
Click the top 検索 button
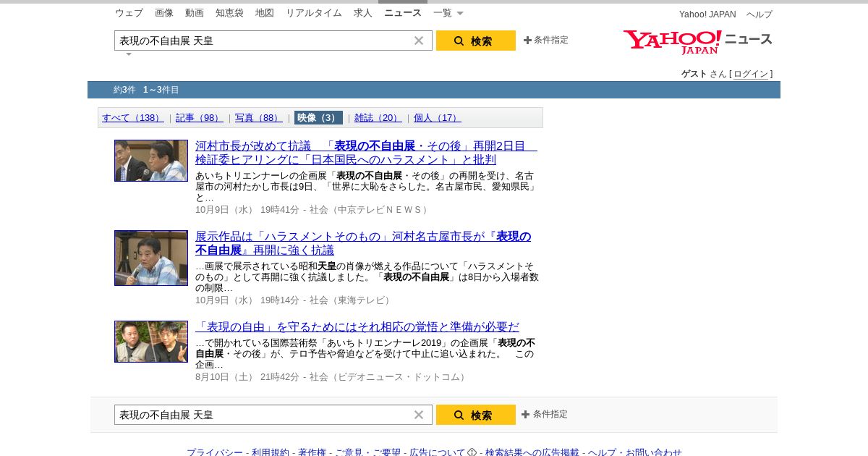click(x=476, y=41)
